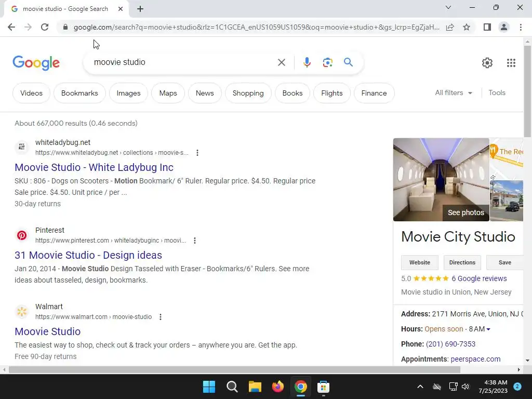
Task: Show hidden system tray icons
Action: (420, 387)
